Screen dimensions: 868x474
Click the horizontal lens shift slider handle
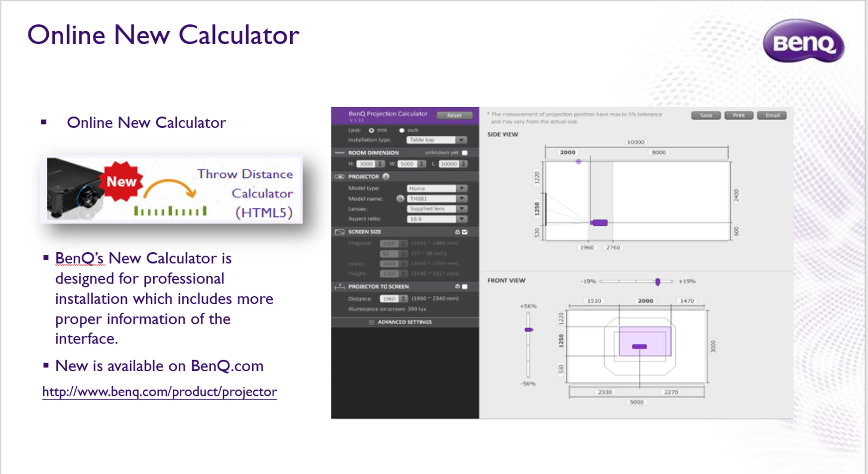click(x=658, y=282)
